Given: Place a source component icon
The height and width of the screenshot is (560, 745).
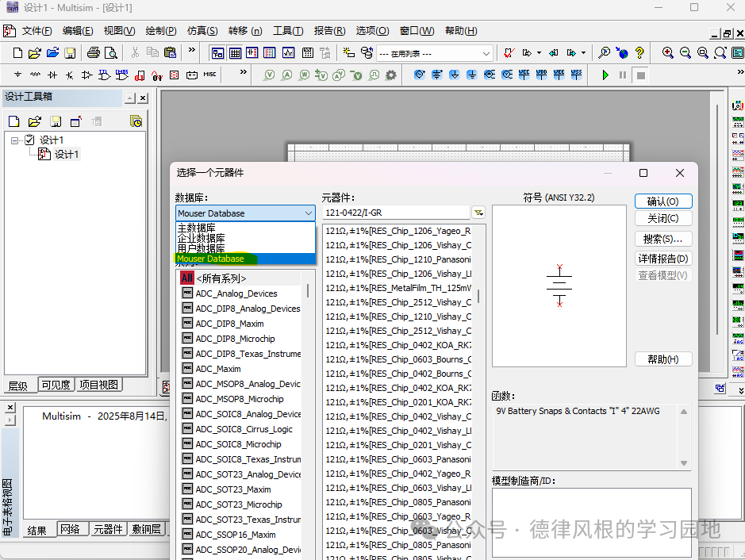Looking at the screenshot, I should tap(17, 75).
